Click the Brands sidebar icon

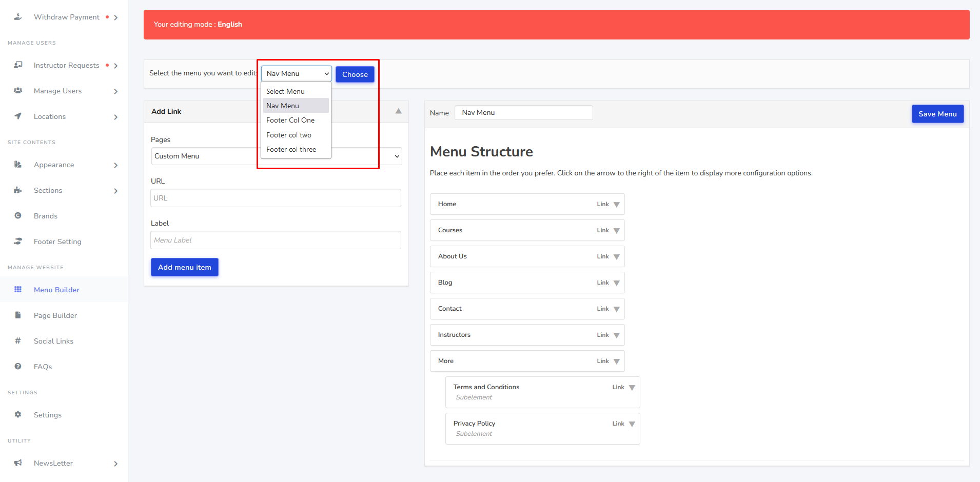pyautogui.click(x=18, y=216)
